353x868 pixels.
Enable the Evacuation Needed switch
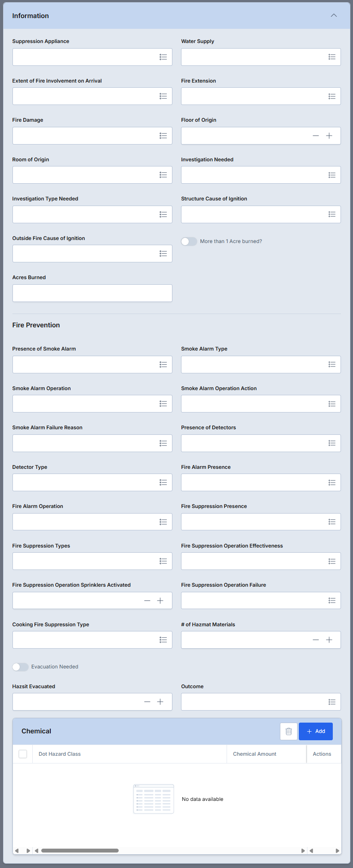pos(20,667)
